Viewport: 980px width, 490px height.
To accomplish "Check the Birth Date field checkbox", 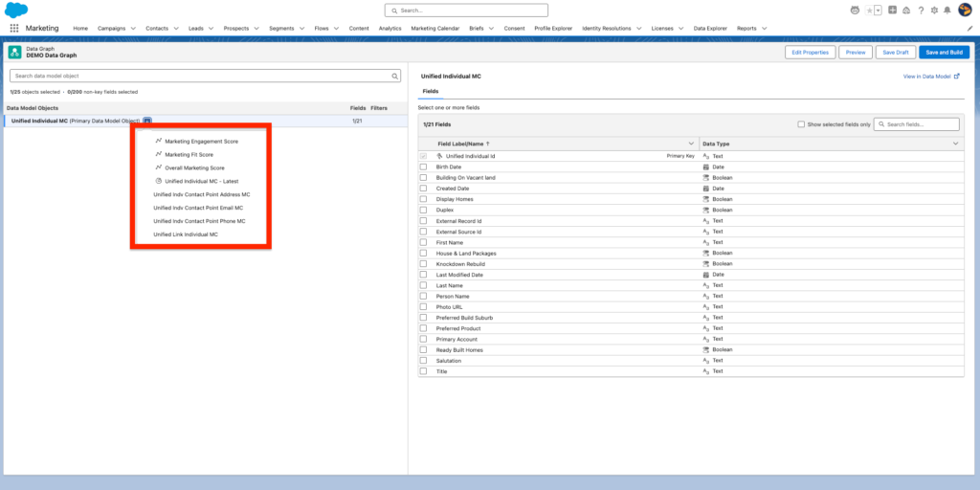I will [x=423, y=167].
